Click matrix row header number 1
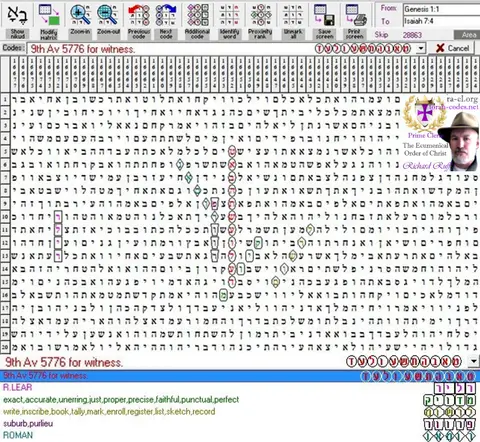 [x=5, y=99]
